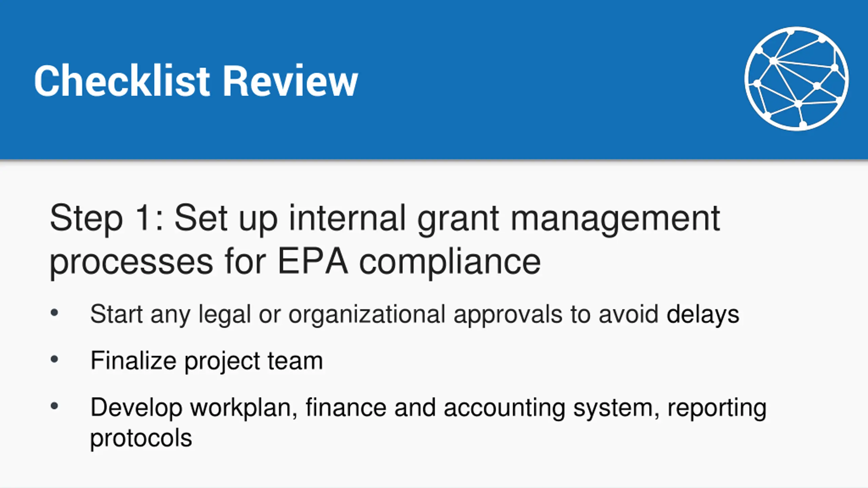This screenshot has width=868, height=488.
Task: Click the bullet dot before "Develop workplan"
Action: 54,406
